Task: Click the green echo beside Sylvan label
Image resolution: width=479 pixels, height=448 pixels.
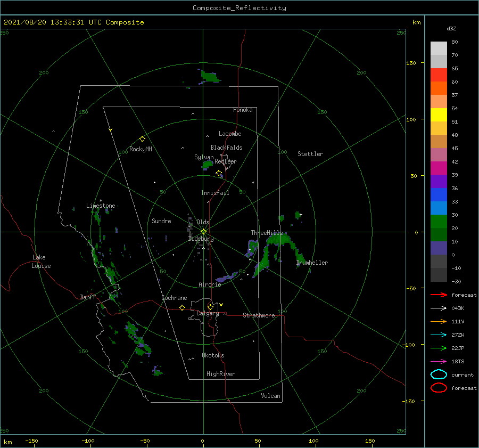Action: pyautogui.click(x=208, y=165)
